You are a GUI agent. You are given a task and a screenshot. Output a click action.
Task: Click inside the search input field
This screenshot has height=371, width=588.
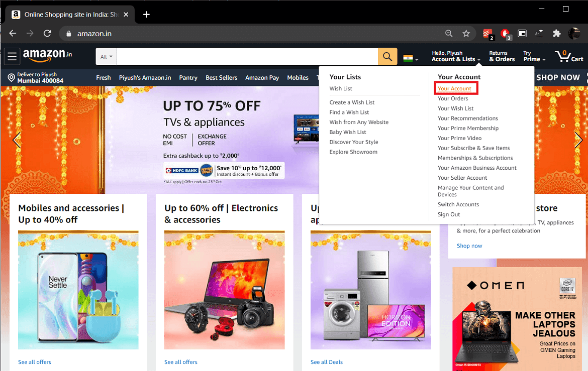(246, 56)
